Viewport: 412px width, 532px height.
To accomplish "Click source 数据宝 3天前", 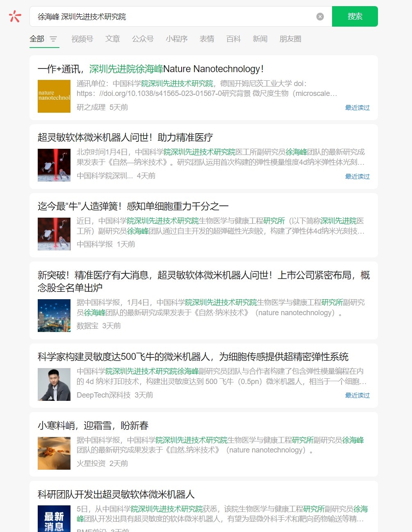I will (x=99, y=326).
